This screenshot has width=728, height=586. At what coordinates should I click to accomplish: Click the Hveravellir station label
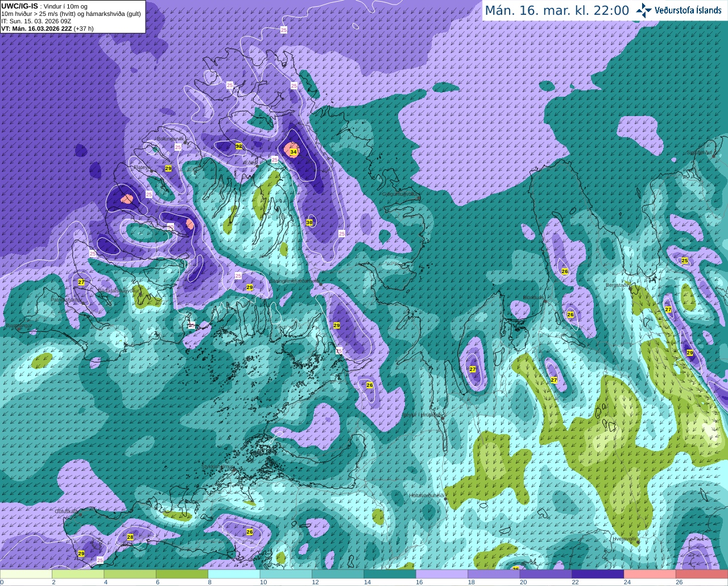624,538
